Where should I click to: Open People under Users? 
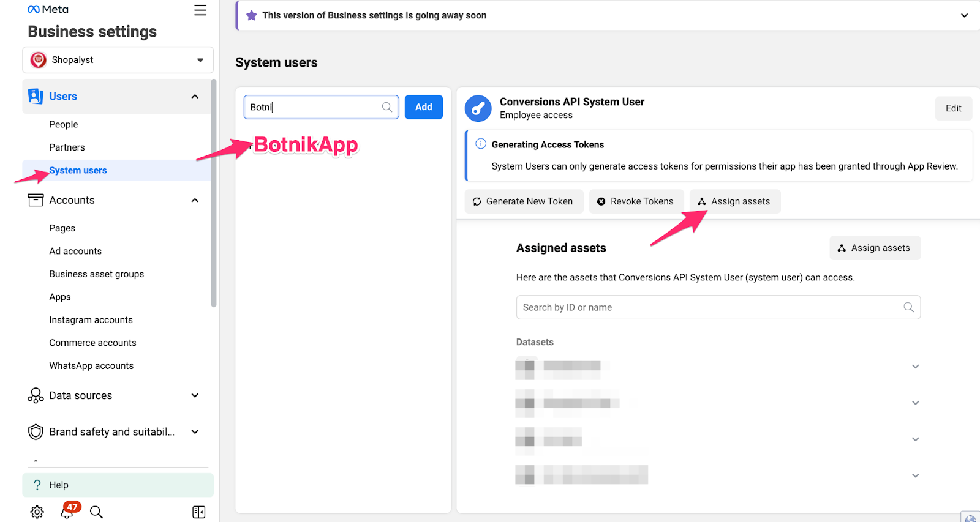click(64, 124)
